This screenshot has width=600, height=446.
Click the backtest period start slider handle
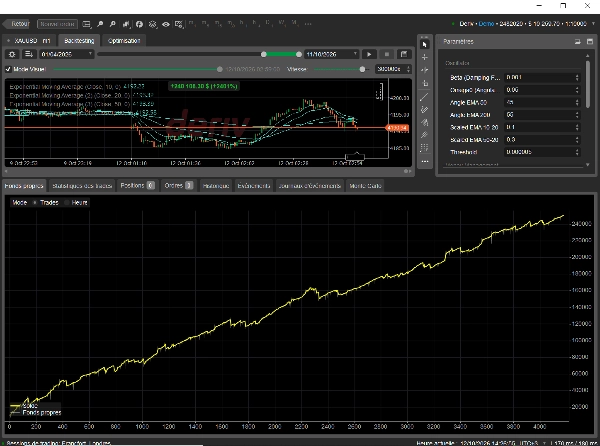click(x=264, y=54)
